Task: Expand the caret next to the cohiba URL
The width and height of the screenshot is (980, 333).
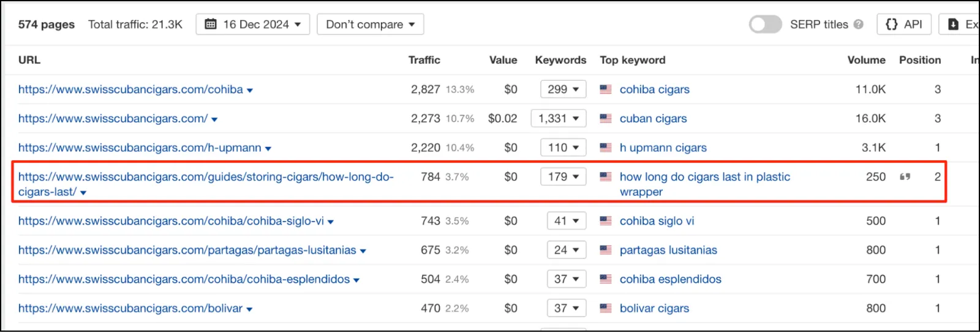Action: pyautogui.click(x=250, y=91)
